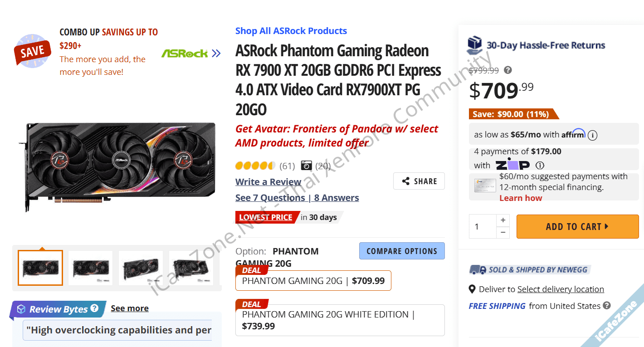Screen dimensions: 644x347
Task: Click the Share button
Action: [x=419, y=181]
